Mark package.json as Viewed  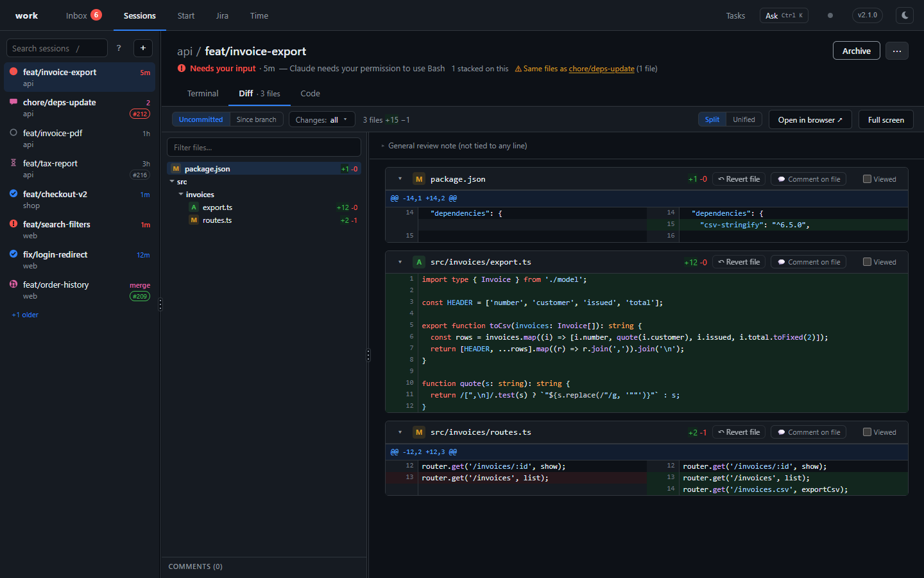[868, 179]
